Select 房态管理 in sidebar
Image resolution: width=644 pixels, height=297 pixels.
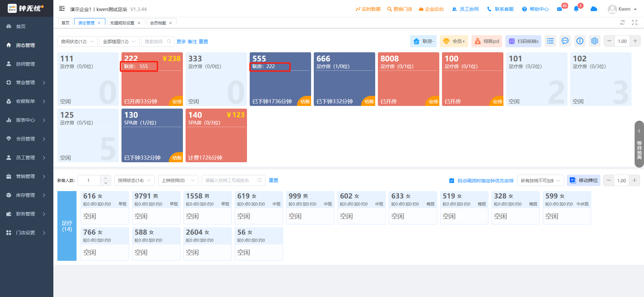coord(27,45)
